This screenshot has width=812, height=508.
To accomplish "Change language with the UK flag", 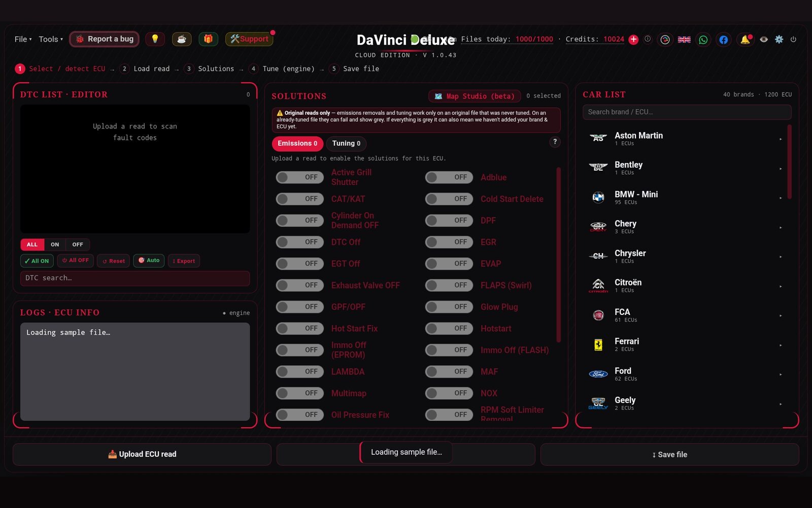I will [x=684, y=40].
